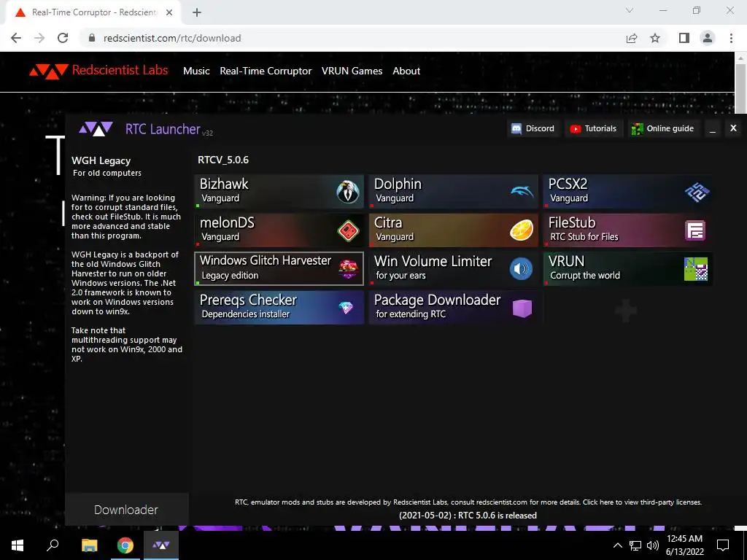Open the Windows Start menu
Screen dimensions: 747x560
[x=18, y=545]
